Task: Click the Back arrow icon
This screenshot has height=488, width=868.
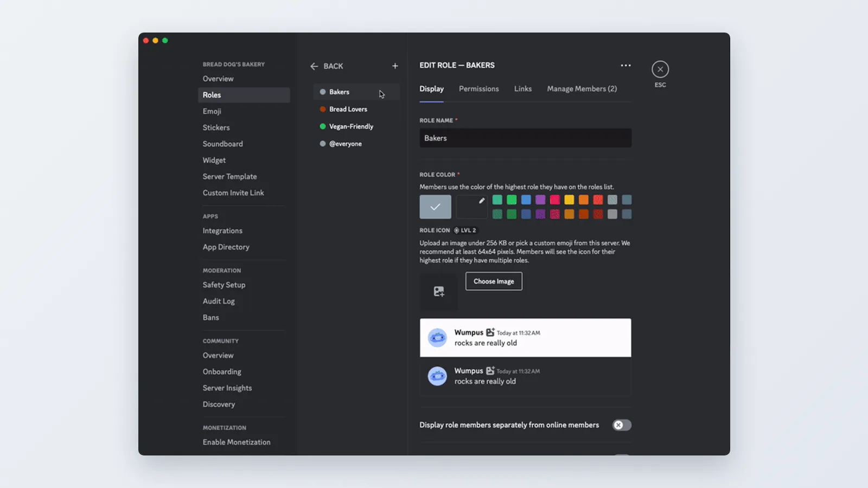Action: coord(314,66)
